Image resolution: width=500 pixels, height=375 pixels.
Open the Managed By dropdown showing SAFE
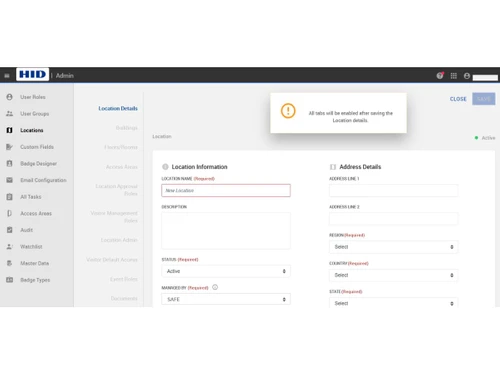pos(226,299)
